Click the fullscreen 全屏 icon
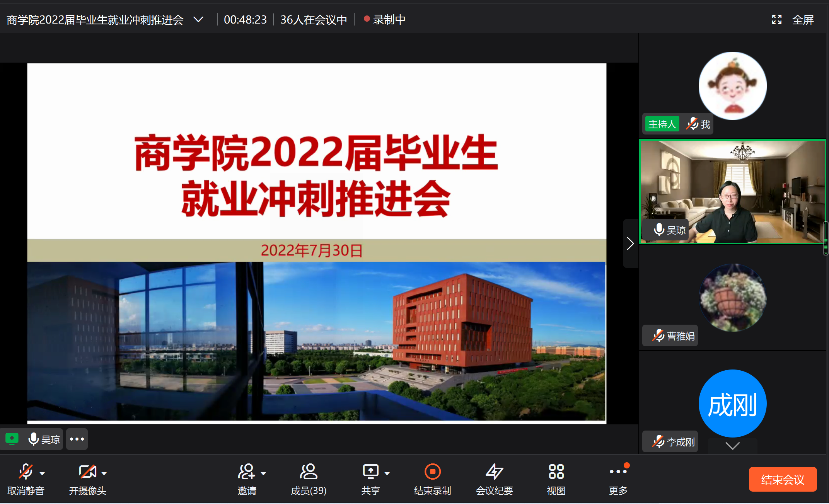 coord(777,19)
